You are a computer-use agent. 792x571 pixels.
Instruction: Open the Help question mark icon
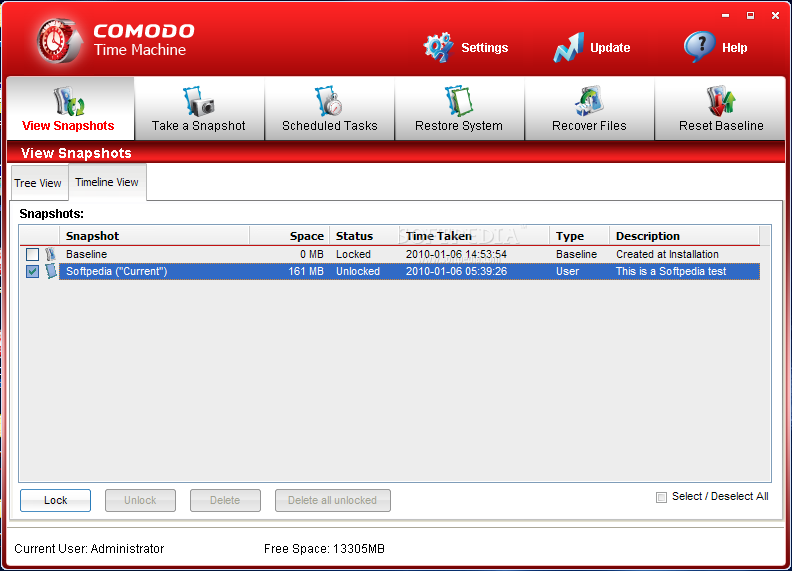[x=699, y=47]
